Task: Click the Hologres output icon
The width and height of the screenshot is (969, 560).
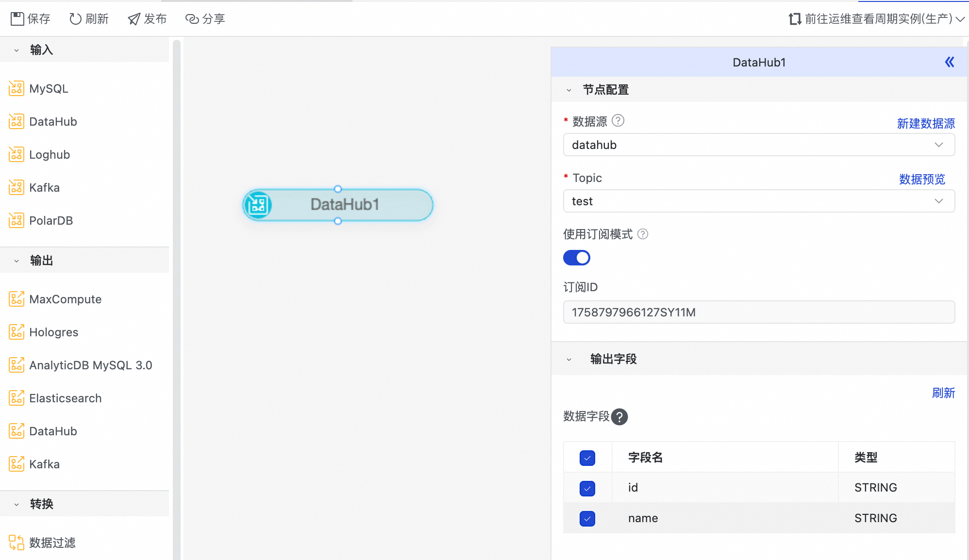Action: [16, 332]
